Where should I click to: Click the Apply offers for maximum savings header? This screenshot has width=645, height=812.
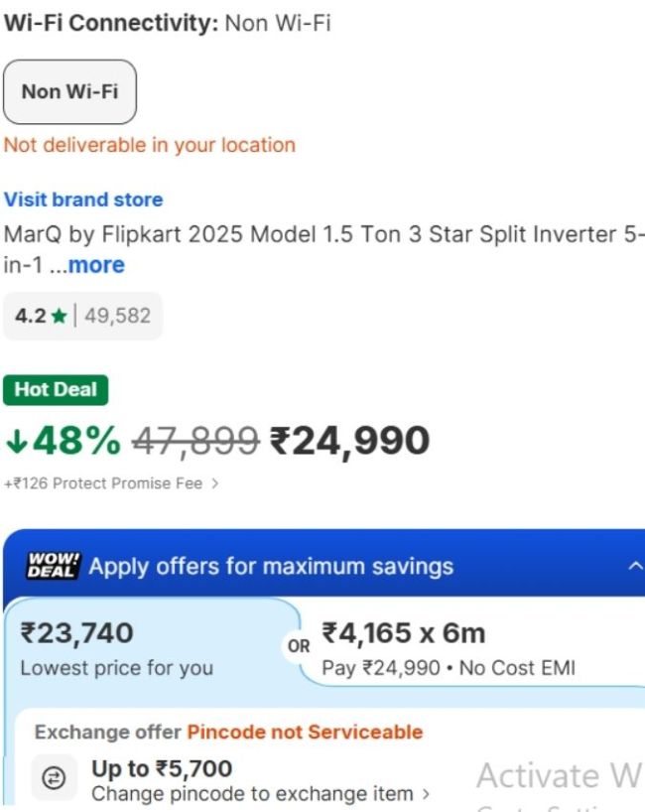[271, 567]
